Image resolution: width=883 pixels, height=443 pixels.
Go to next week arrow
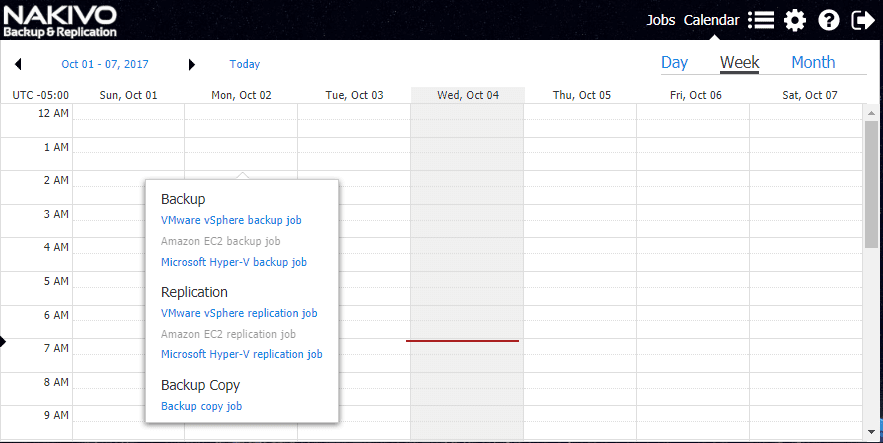pos(191,64)
